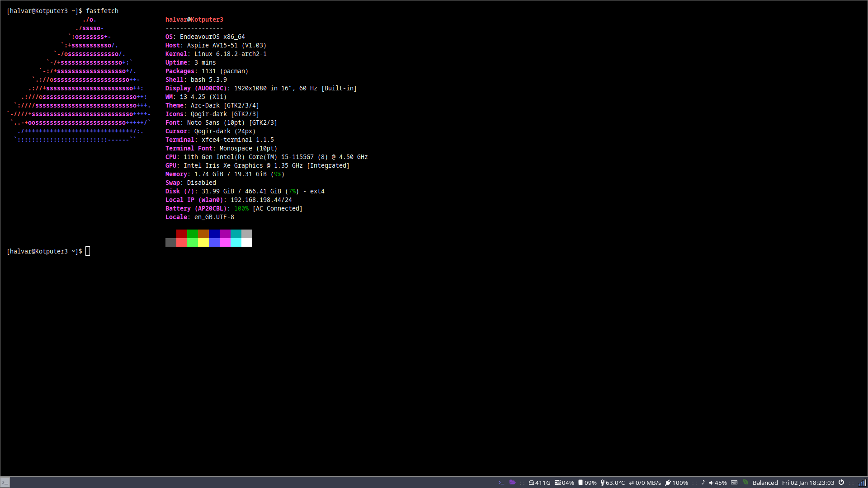Click the green leaf power profile icon
The image size is (868, 488).
(745, 482)
